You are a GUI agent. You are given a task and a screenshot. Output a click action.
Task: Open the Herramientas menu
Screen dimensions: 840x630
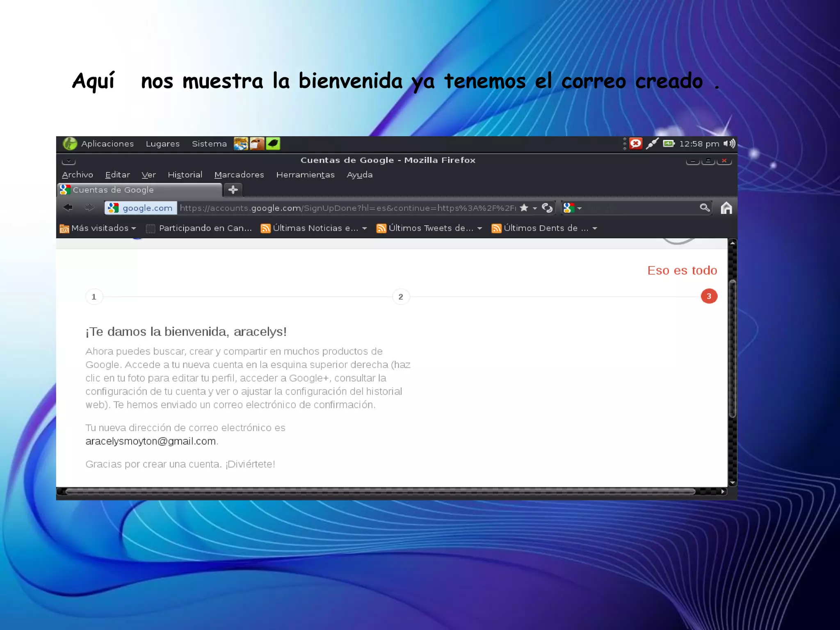point(305,175)
